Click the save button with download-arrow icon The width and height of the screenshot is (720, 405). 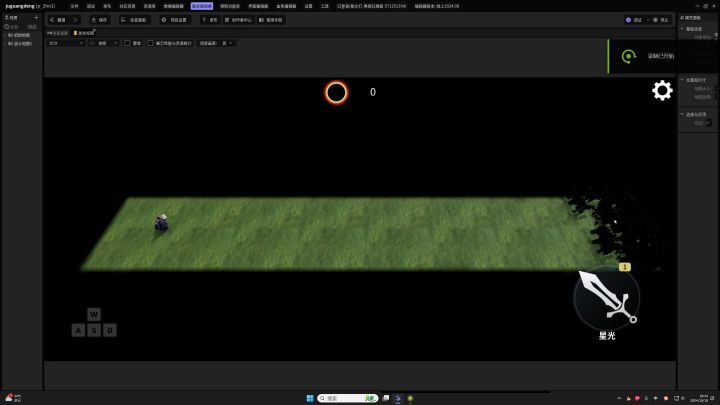[x=99, y=20]
